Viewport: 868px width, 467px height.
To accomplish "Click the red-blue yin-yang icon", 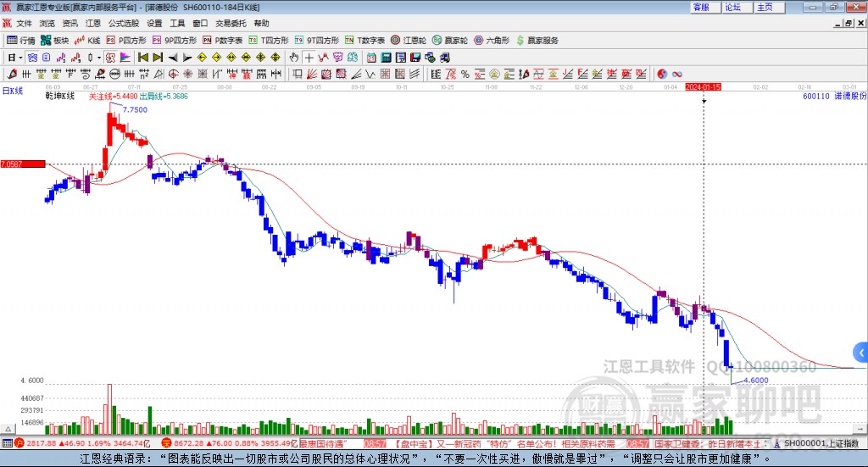I will [661, 74].
